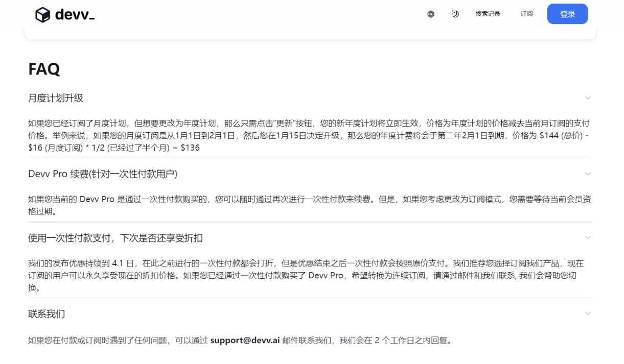Click the 月度计划升级 question title
The width and height of the screenshot is (624, 364).
[56, 98]
